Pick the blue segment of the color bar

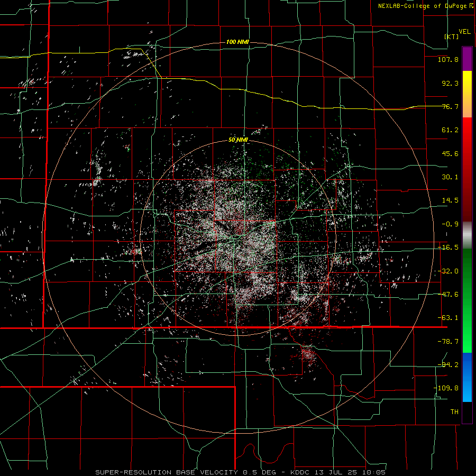pos(467,377)
